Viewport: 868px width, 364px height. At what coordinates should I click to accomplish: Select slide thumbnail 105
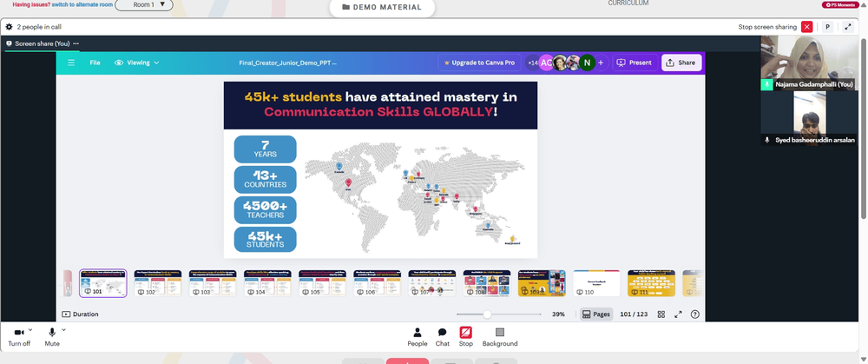[322, 283]
